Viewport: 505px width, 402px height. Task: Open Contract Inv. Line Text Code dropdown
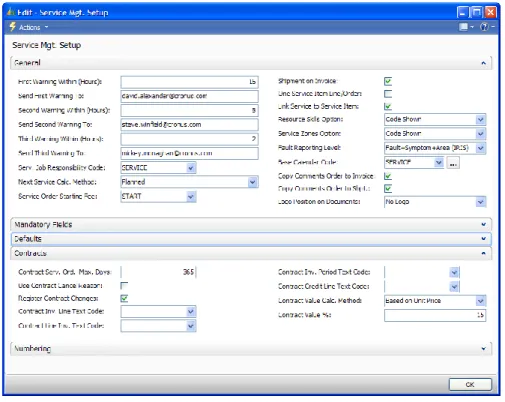(191, 311)
